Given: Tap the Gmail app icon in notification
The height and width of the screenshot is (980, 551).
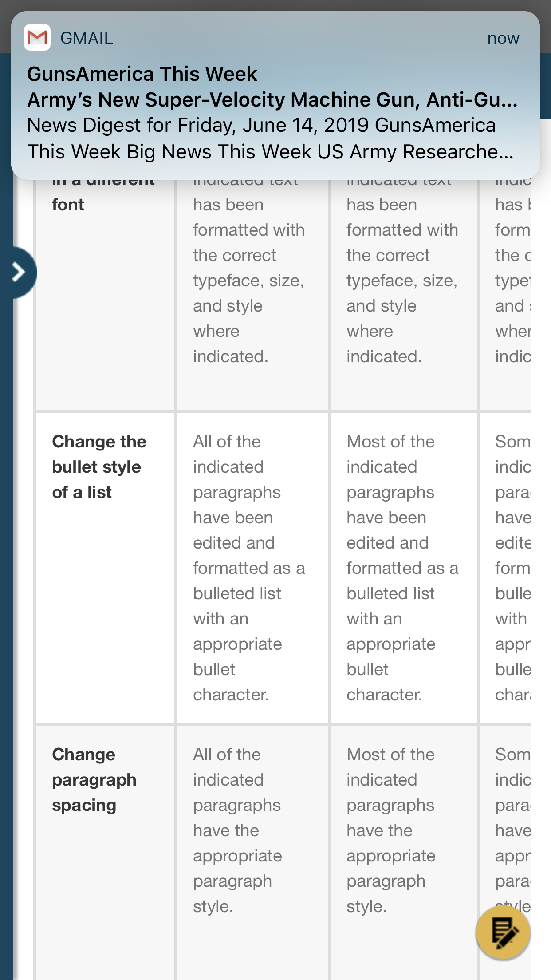Looking at the screenshot, I should pos(37,37).
